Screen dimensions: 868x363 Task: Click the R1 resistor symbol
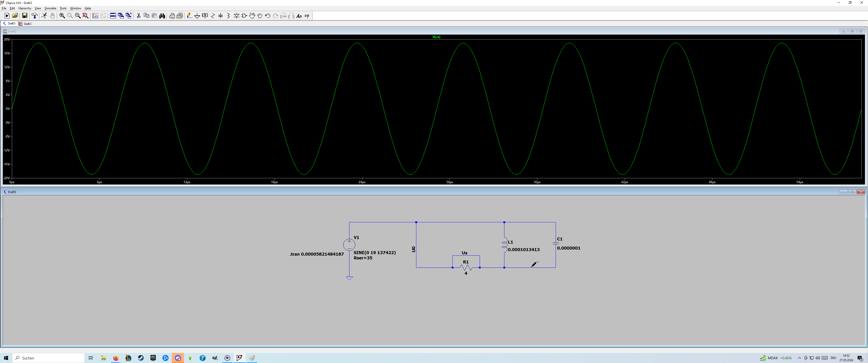click(466, 268)
